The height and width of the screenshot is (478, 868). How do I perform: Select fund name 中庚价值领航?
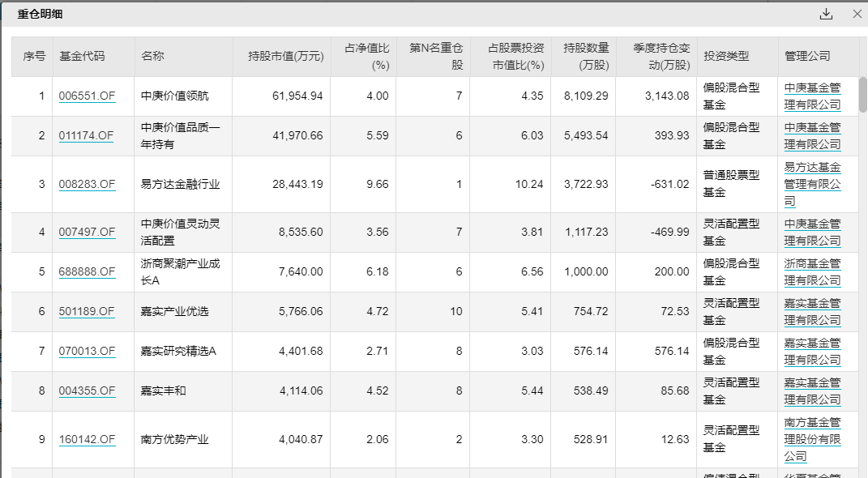click(x=174, y=96)
